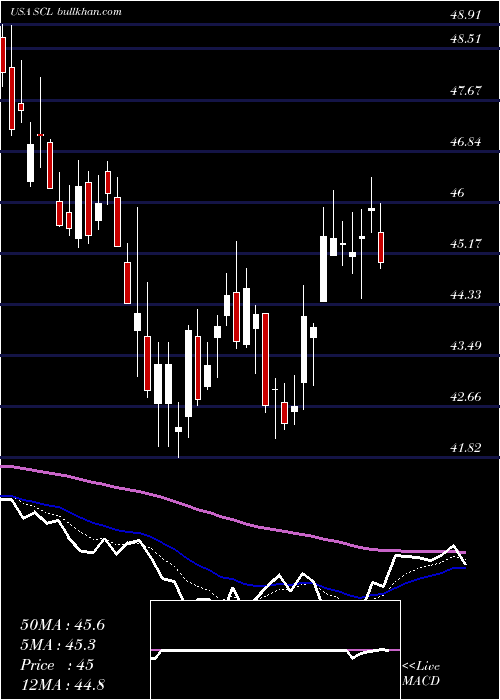Viewport: 500px width, 700px height.
Task: Click the 12MA : 44.8 readout
Action: [62, 684]
